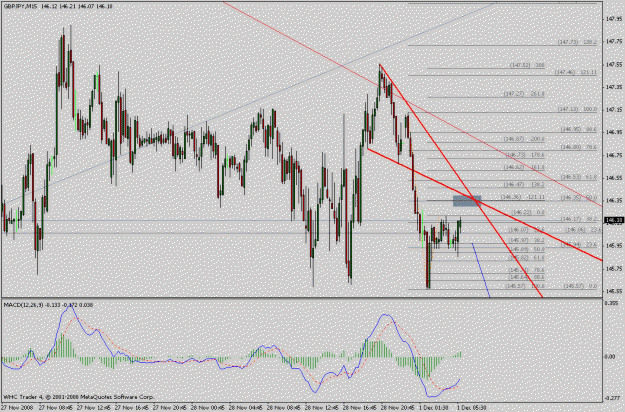Click the 147.95 price axis label
625x412 pixels.
(x=614, y=19)
